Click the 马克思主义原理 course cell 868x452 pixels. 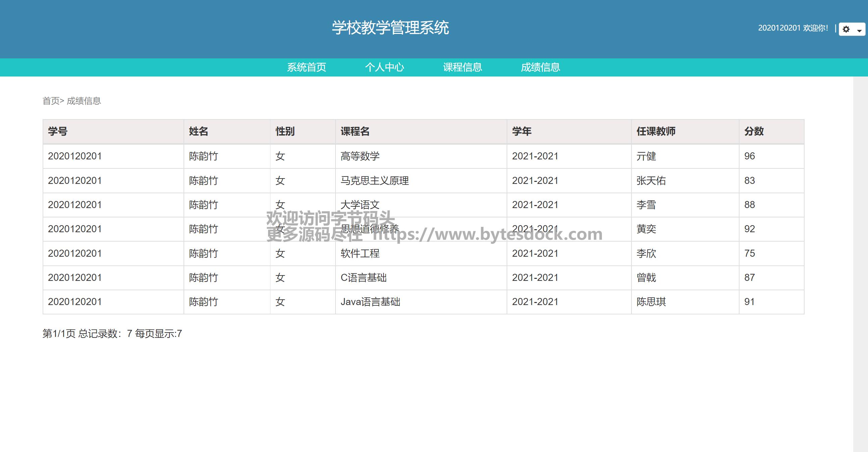374,181
